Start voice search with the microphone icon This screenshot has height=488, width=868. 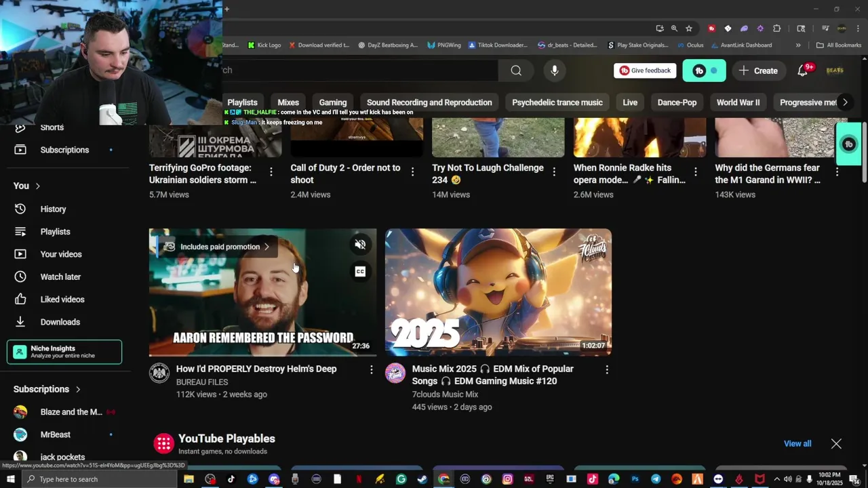pos(555,70)
